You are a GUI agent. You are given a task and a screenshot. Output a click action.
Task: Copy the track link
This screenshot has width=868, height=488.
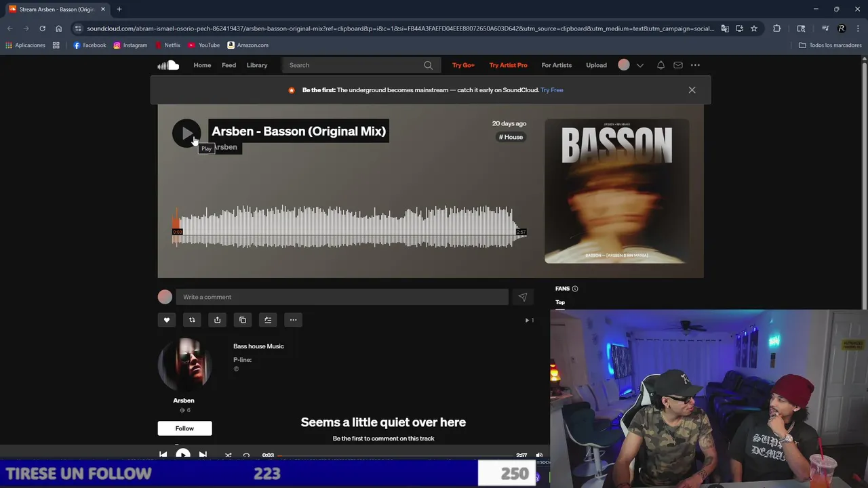(243, 320)
